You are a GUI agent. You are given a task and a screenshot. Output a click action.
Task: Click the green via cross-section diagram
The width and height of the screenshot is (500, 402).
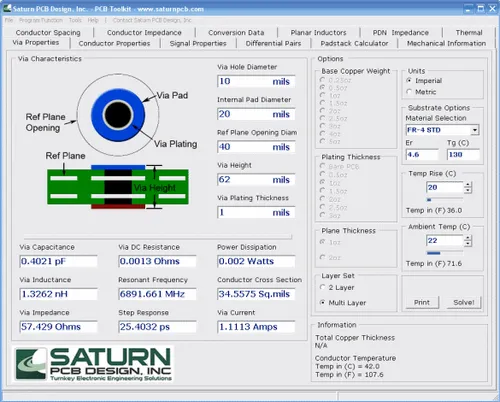pyautogui.click(x=118, y=187)
